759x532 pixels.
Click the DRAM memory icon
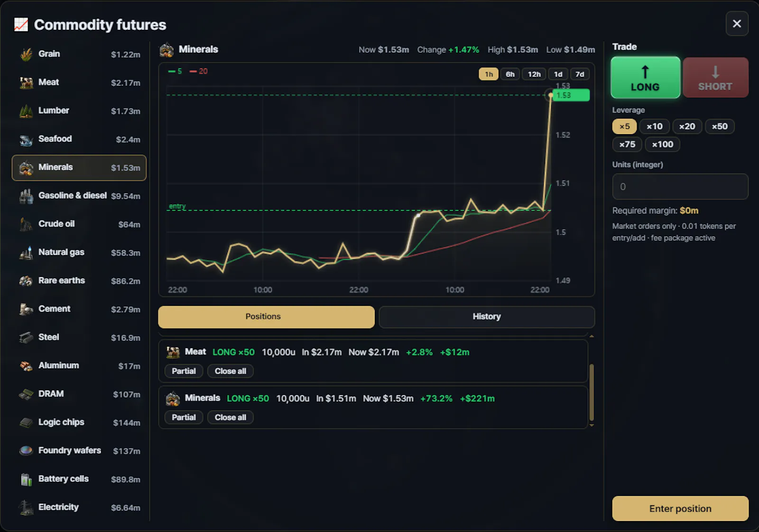click(x=26, y=394)
